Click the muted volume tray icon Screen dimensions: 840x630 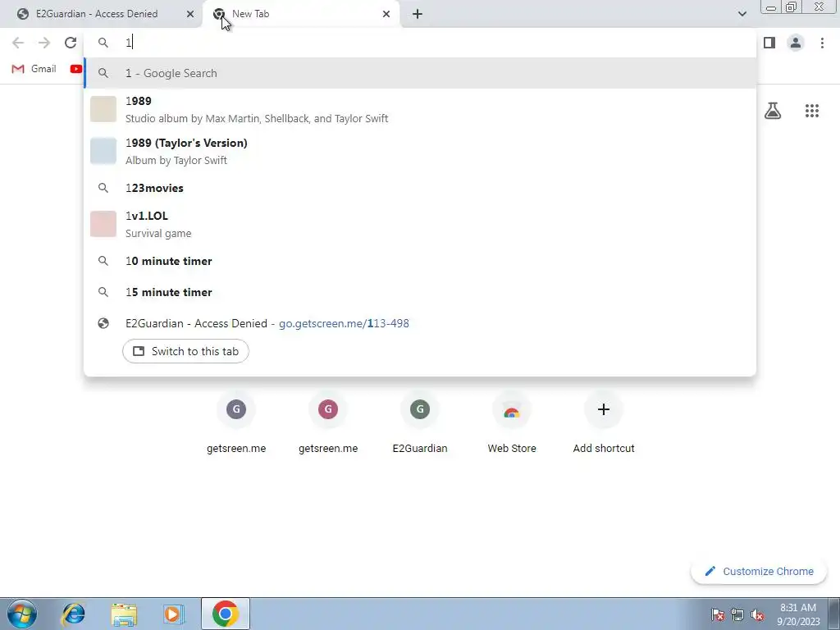[x=757, y=614]
